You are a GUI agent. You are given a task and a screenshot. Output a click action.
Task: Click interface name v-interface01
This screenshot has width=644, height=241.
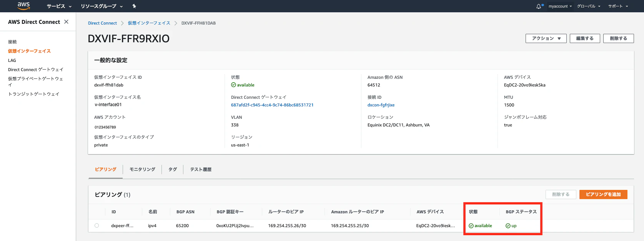[x=108, y=105]
